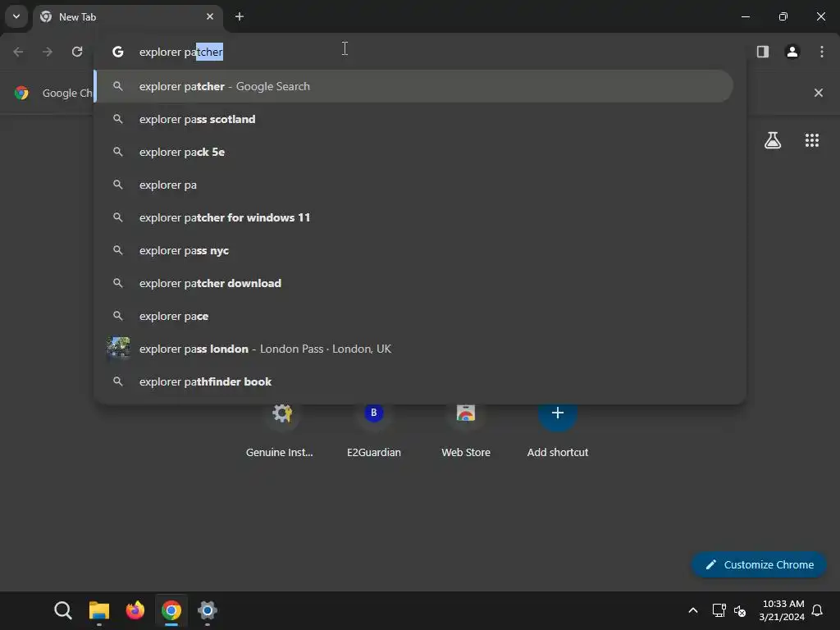Screen dimensions: 840x630
Task: Open File Explorer from taskbar
Action: click(99, 610)
